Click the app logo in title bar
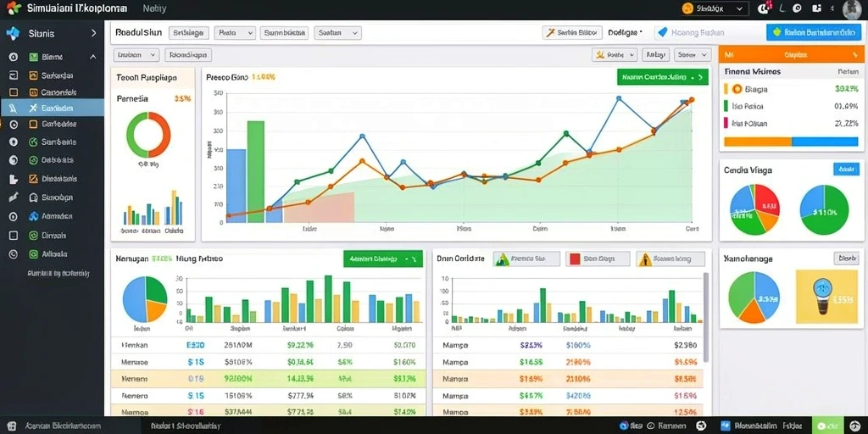The height and width of the screenshot is (434, 868). point(14,8)
